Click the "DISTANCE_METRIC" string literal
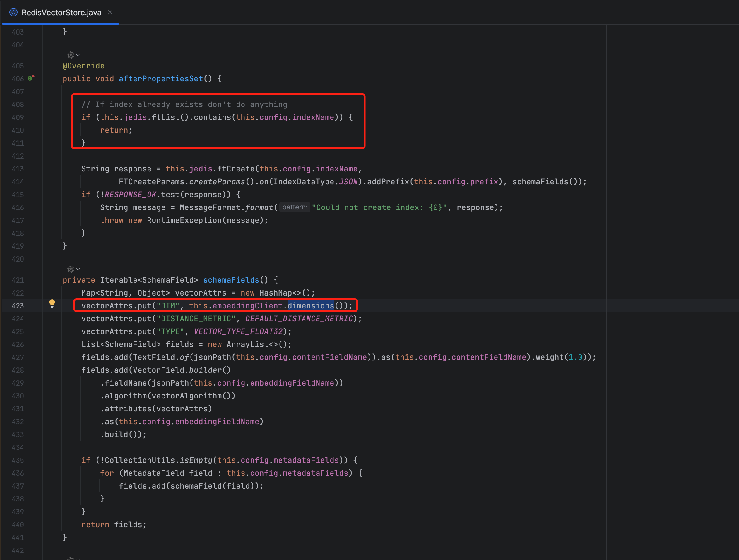Screen dimensions: 739x560 196,319
